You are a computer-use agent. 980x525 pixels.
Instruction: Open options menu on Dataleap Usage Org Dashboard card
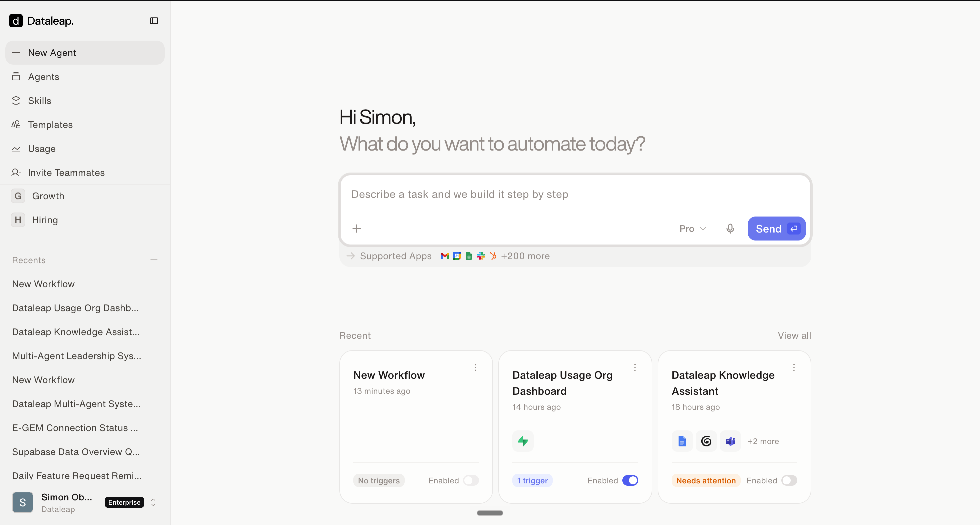[x=635, y=367]
